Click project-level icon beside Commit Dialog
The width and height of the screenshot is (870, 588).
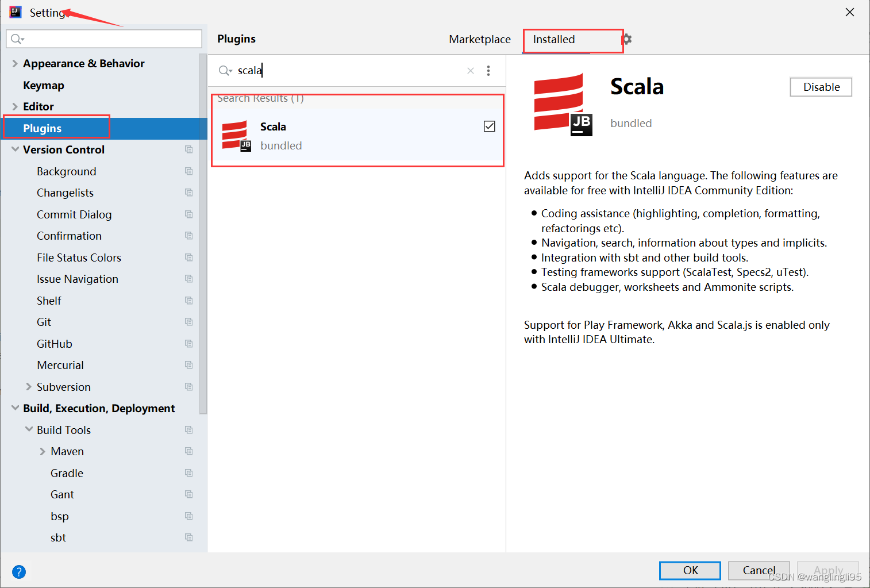[188, 214]
